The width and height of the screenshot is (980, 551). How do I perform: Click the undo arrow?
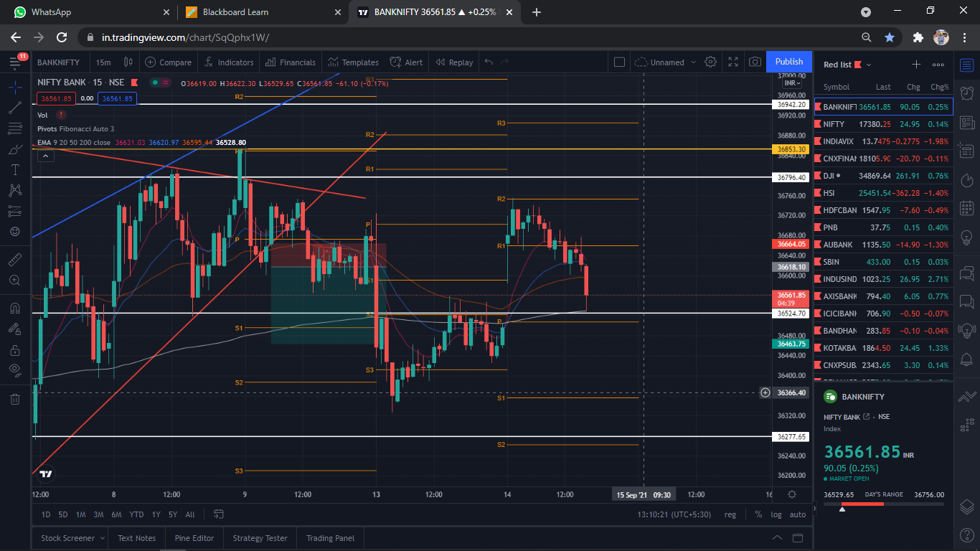click(x=489, y=62)
